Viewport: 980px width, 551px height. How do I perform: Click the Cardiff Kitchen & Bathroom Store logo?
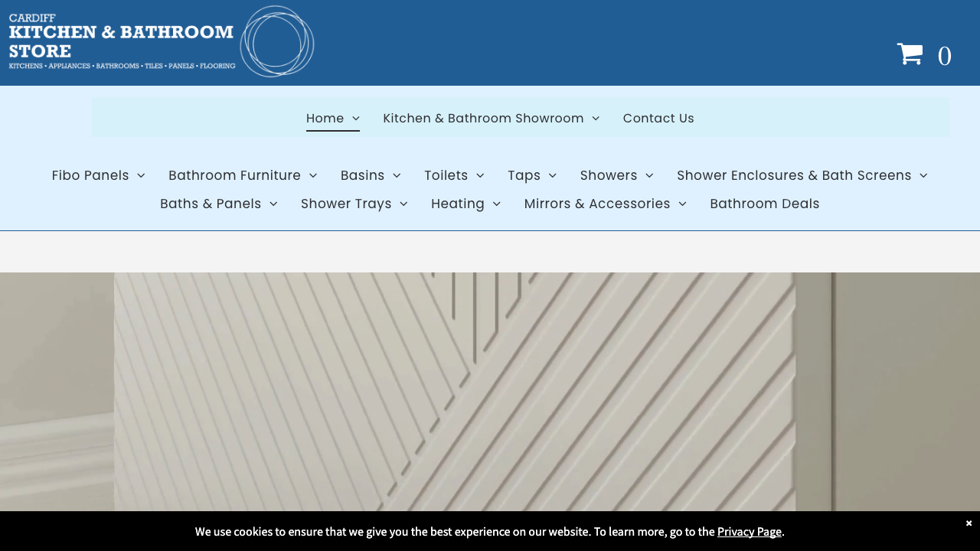point(161,41)
